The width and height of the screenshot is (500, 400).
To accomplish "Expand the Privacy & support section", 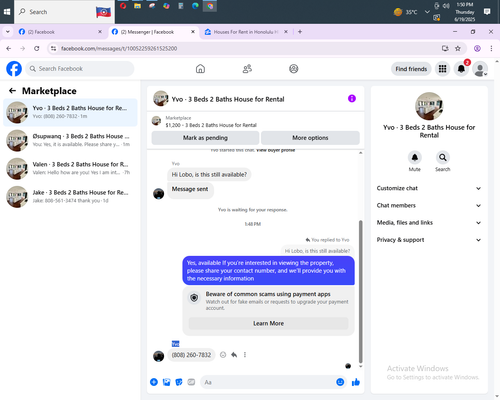I will click(x=429, y=240).
